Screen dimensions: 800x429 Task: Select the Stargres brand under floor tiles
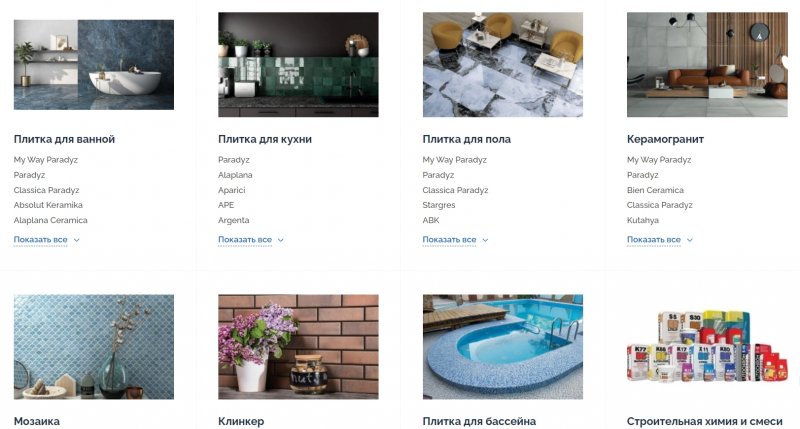[x=439, y=205]
